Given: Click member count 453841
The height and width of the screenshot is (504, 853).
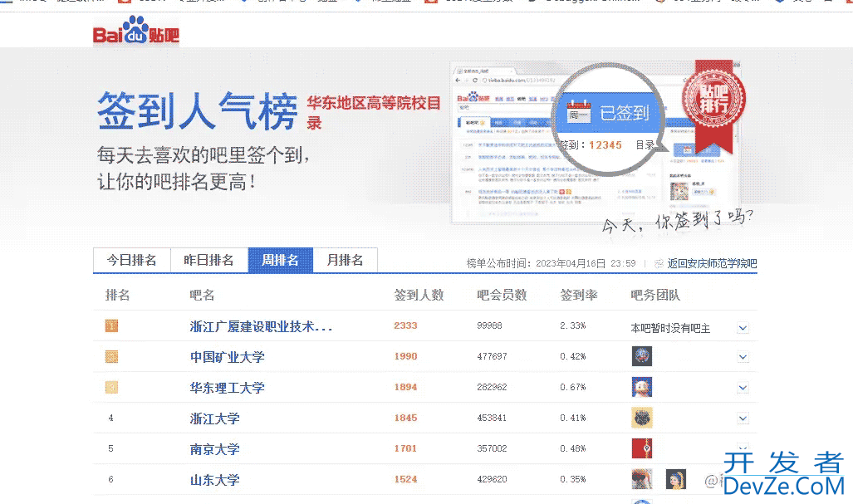Looking at the screenshot, I should click(493, 418).
